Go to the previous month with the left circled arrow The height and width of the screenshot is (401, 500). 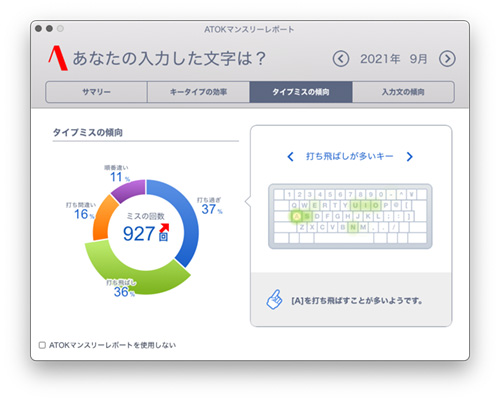tap(341, 59)
